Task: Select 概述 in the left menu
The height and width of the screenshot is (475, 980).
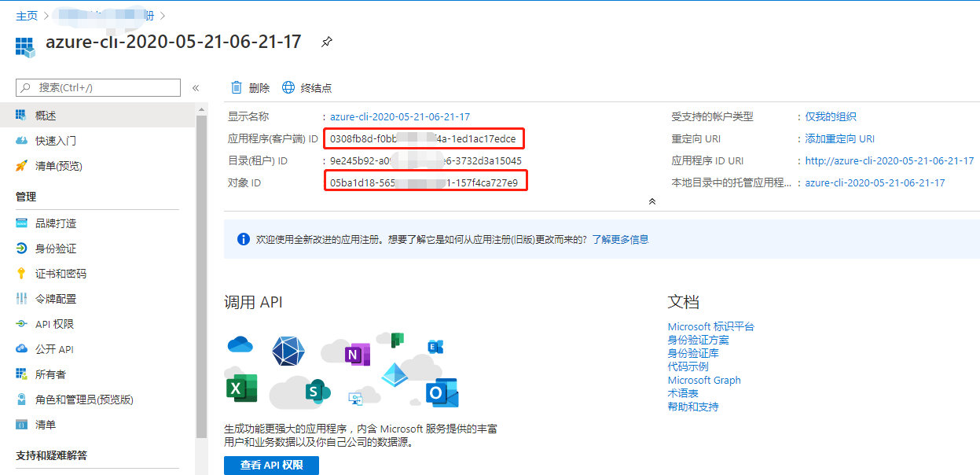Action: [x=46, y=116]
